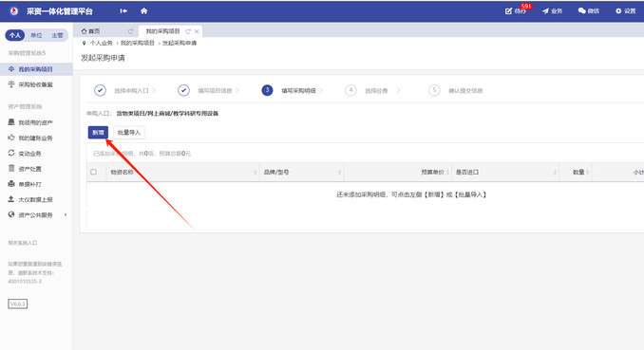Click the step 5 circle 确认提交信息
The height and width of the screenshot is (350, 644).
(x=434, y=90)
